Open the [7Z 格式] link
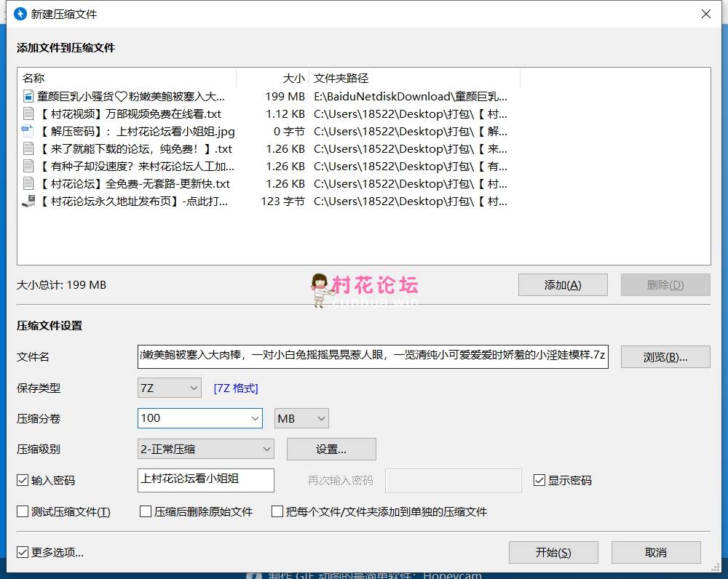 point(236,388)
